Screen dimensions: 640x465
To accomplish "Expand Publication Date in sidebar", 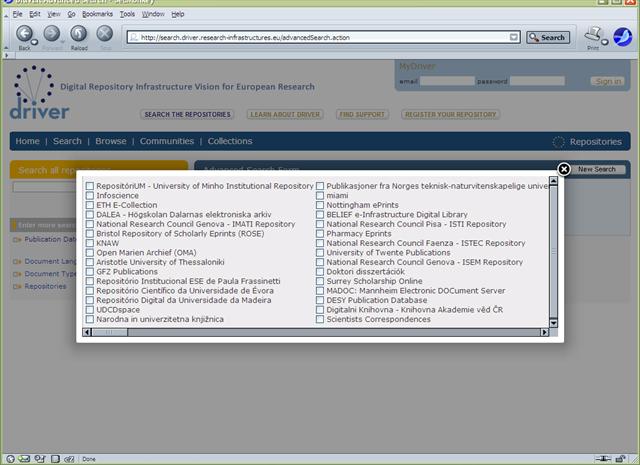I will coord(17,240).
